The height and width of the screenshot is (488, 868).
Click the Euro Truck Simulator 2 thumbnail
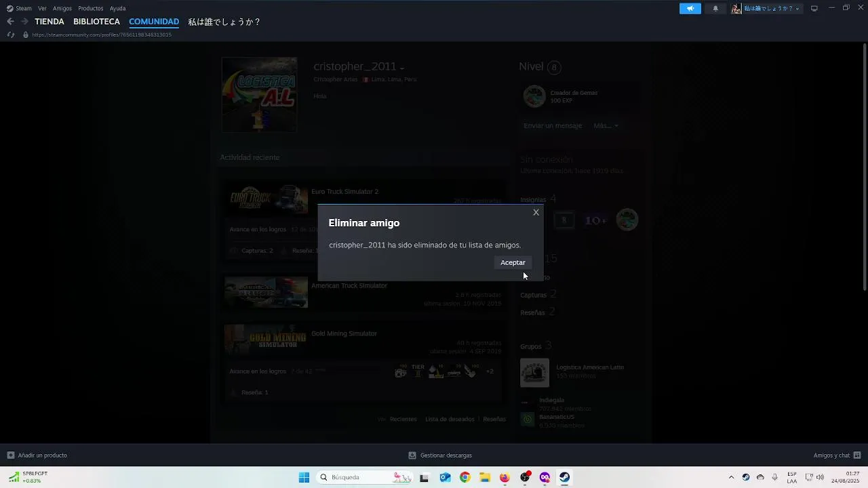click(x=266, y=199)
